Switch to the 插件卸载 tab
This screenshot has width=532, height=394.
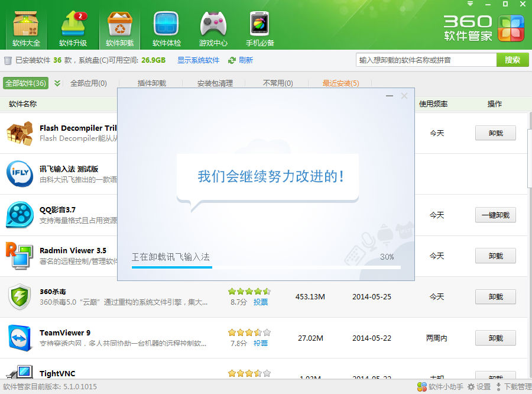point(152,83)
